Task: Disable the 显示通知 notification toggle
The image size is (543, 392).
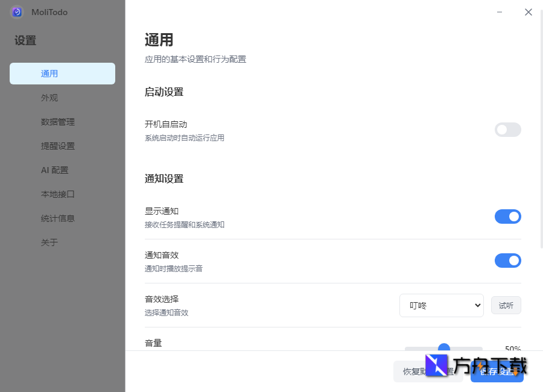Action: click(x=507, y=217)
